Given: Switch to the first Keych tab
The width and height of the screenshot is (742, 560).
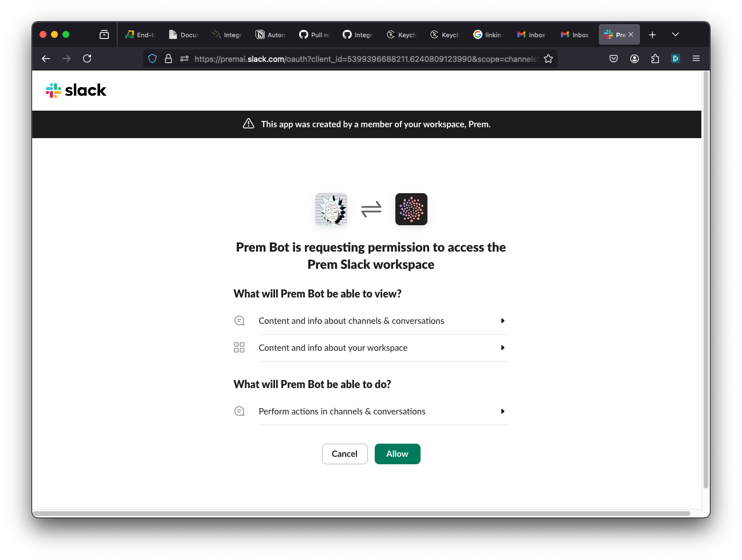Looking at the screenshot, I should 402,34.
